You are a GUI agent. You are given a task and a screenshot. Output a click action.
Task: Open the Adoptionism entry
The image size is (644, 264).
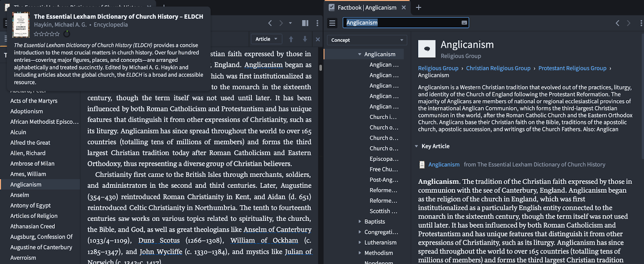pyautogui.click(x=27, y=111)
